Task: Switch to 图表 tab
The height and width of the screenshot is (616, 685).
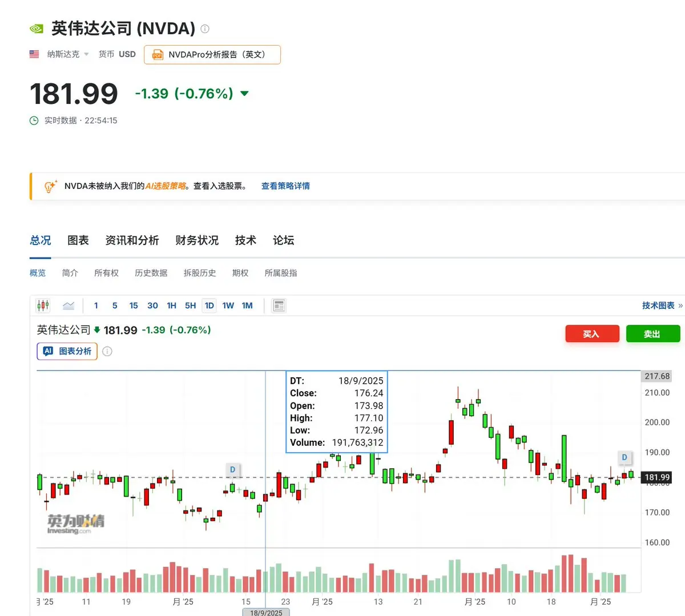Action: pos(78,240)
